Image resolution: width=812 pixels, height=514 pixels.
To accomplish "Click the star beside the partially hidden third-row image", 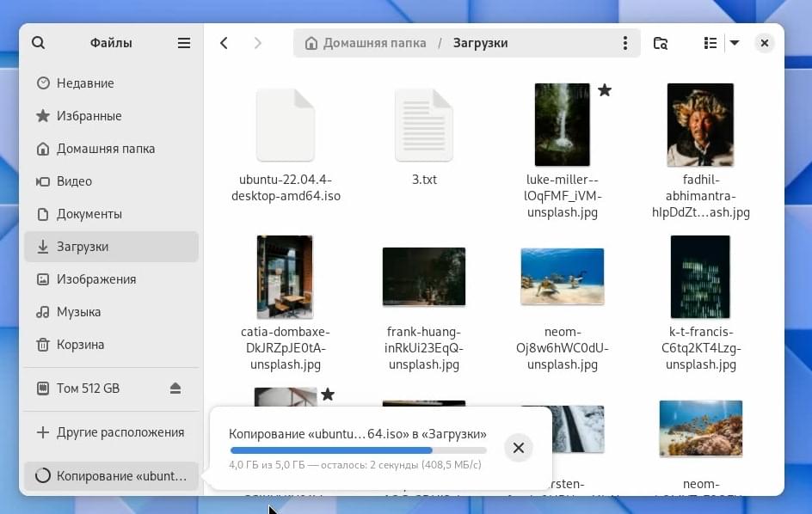I will 327,395.
